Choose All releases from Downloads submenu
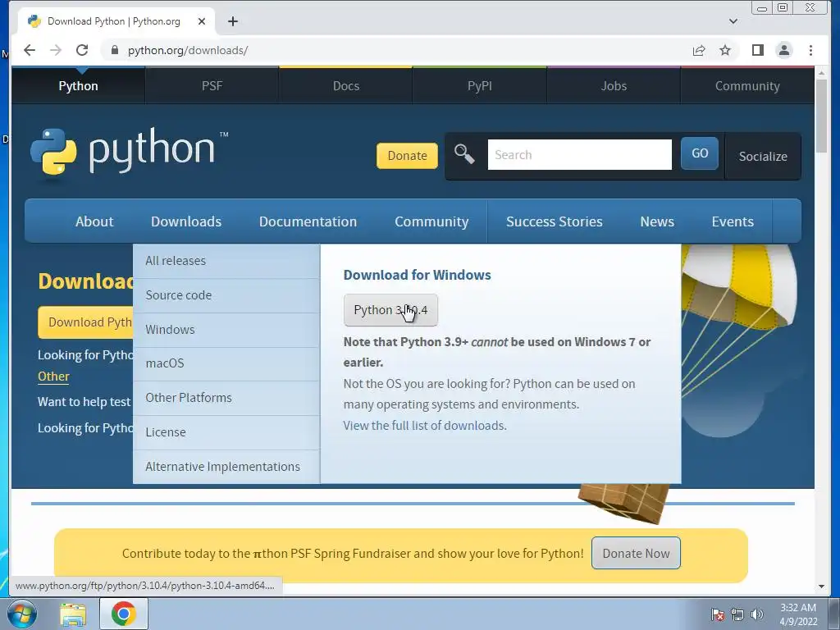Screen dimensions: 840x630 click(x=226, y=261)
